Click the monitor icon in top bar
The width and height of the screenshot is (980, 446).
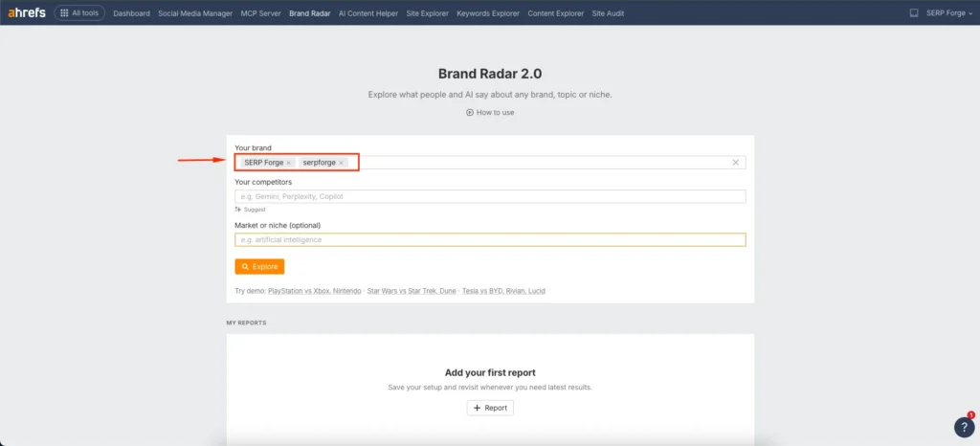point(913,13)
